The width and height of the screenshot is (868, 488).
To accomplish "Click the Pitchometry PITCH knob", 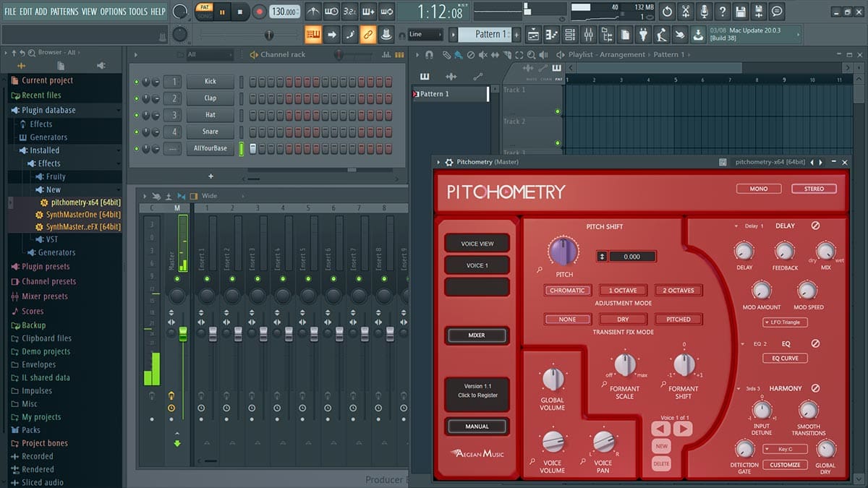I will [x=563, y=252].
